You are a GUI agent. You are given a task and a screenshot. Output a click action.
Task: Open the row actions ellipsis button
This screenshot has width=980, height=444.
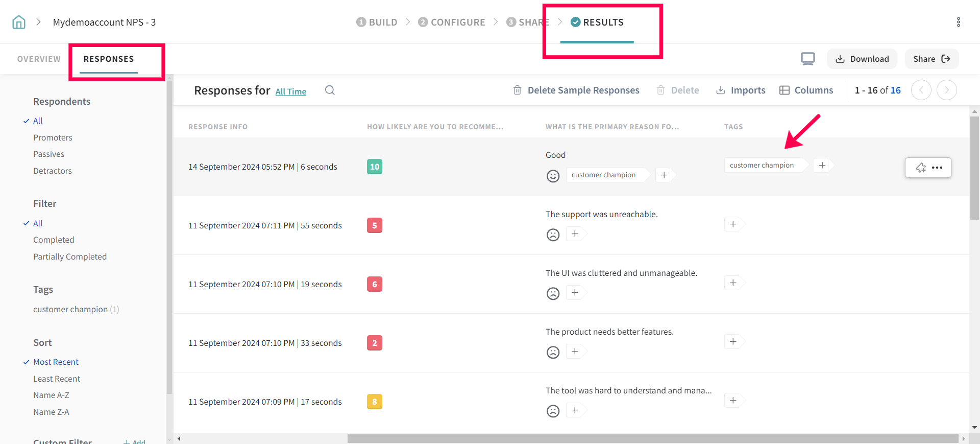pos(937,168)
